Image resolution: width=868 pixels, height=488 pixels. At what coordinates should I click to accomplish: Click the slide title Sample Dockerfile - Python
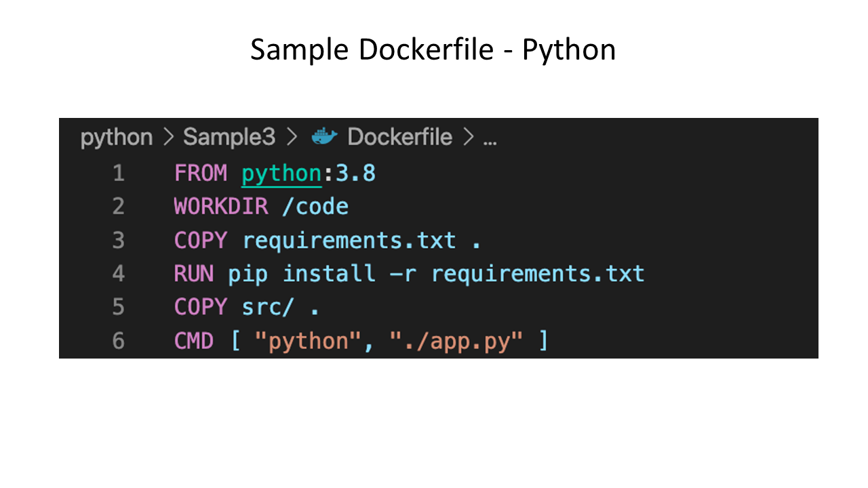click(433, 50)
